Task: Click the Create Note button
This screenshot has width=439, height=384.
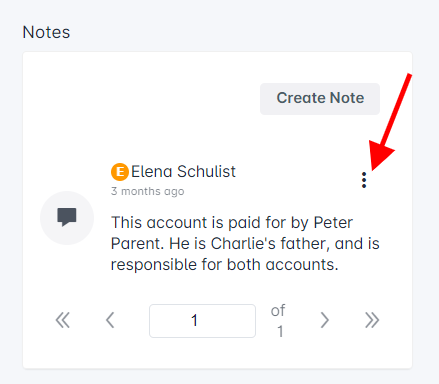Action: coord(320,99)
